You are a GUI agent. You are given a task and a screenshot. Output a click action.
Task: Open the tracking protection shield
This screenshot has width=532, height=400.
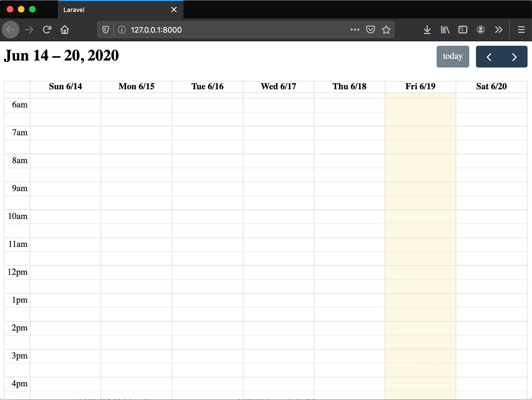(x=105, y=30)
